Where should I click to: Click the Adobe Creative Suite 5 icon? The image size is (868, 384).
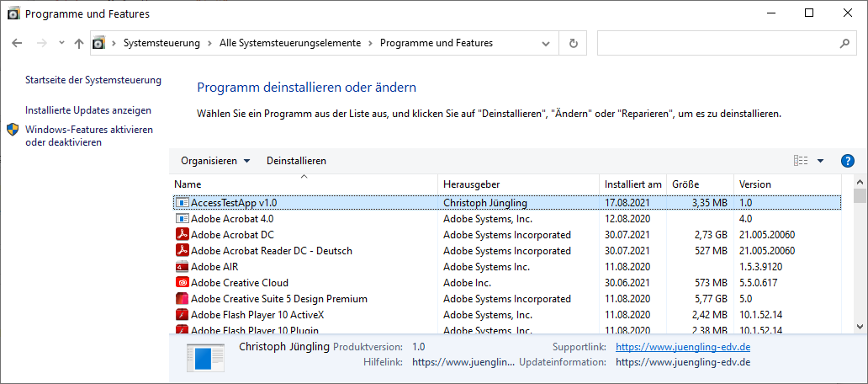183,299
